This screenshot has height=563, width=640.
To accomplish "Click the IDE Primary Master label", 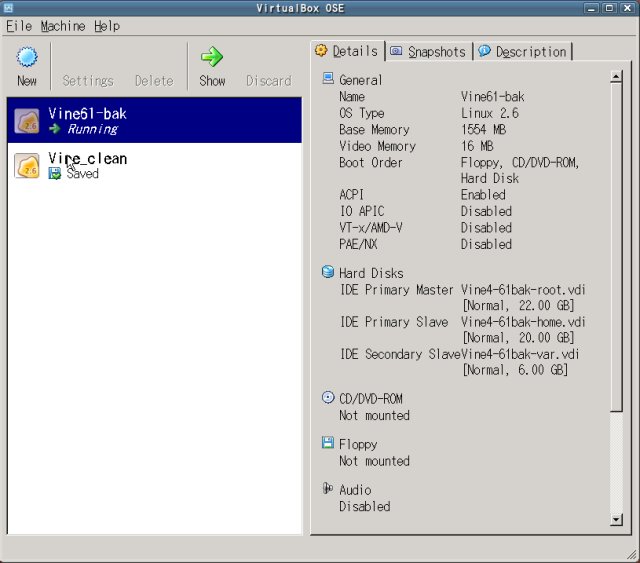I will pos(397,290).
